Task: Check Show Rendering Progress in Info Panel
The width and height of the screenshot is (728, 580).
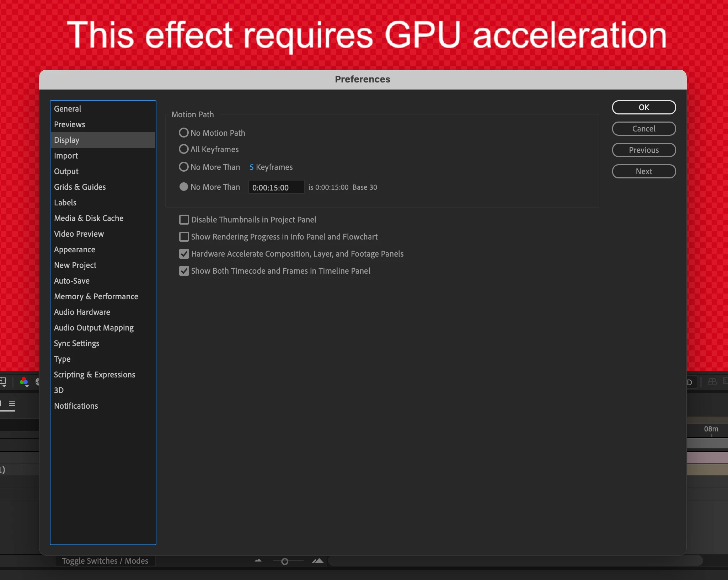Action: click(x=184, y=237)
